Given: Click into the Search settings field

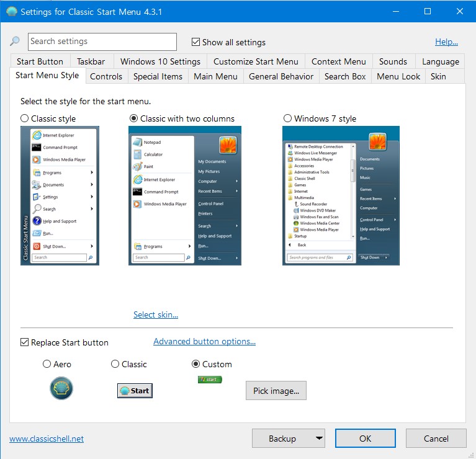Looking at the screenshot, I should click(102, 42).
